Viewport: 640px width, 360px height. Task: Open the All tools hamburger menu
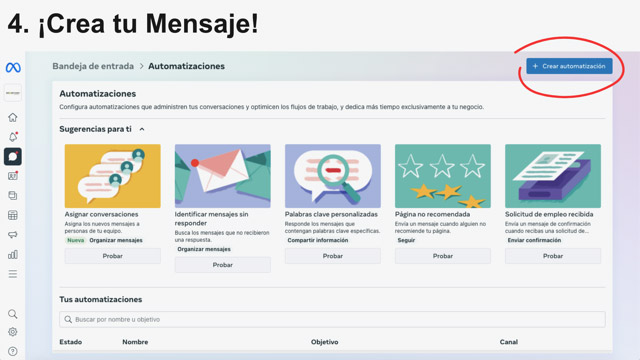point(13,274)
